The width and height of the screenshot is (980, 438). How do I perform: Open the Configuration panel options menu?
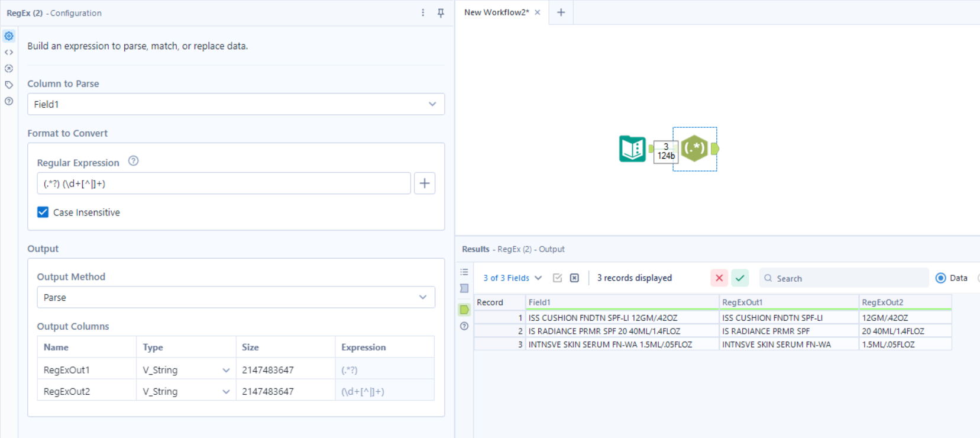click(423, 13)
